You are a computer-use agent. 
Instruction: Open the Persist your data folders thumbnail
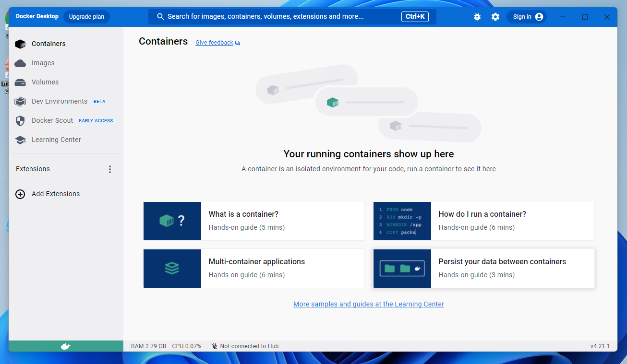pyautogui.click(x=402, y=269)
